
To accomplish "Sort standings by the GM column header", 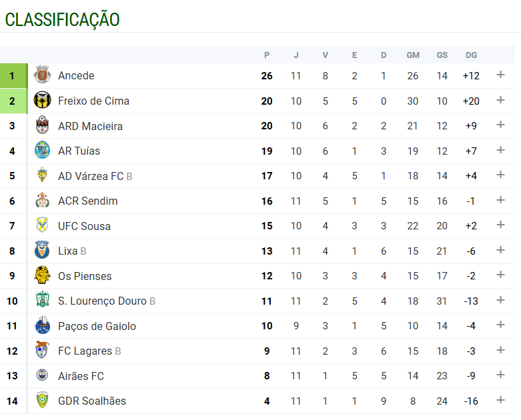I will pyautogui.click(x=413, y=55).
